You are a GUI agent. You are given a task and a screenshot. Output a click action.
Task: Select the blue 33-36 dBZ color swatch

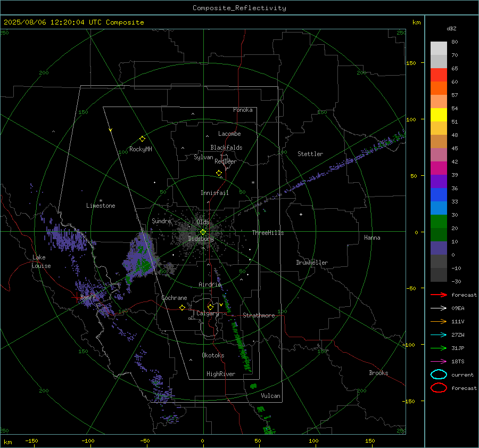439,195
